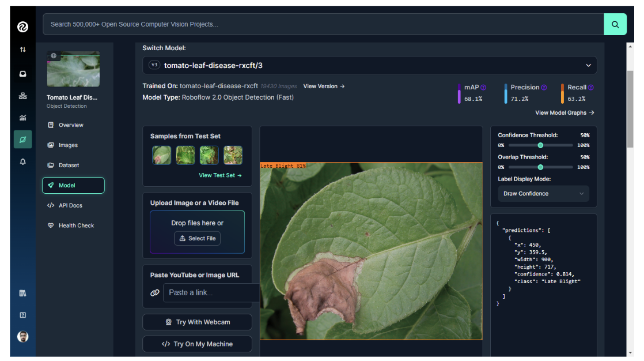
Task: Select the first test set sample thumbnail
Action: pos(162,155)
